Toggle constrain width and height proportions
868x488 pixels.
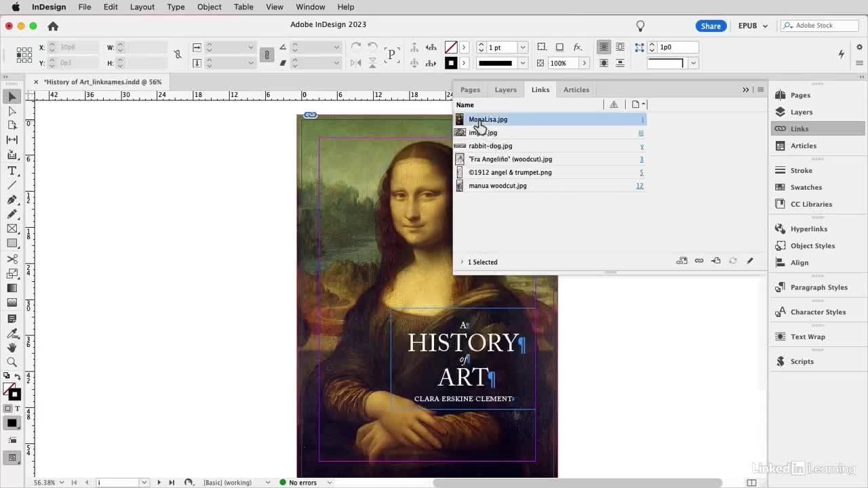(x=178, y=55)
